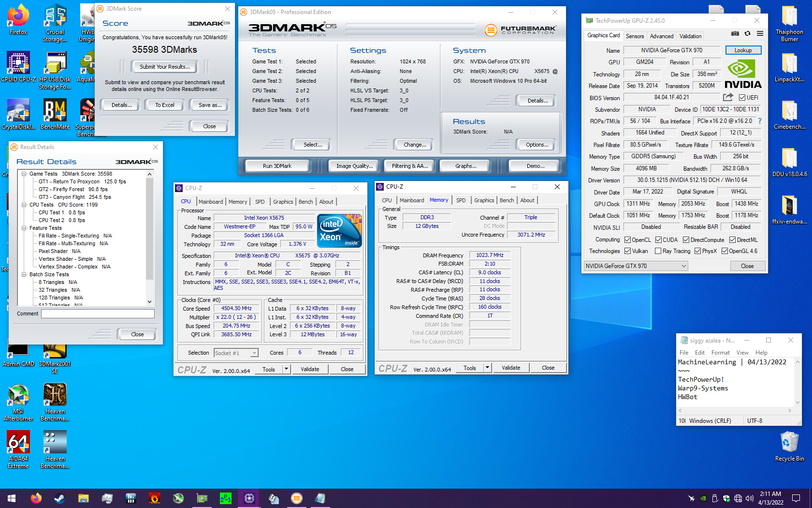The width and height of the screenshot is (812, 508).
Task: Open the Firefox desktop shortcut
Action: [x=18, y=20]
